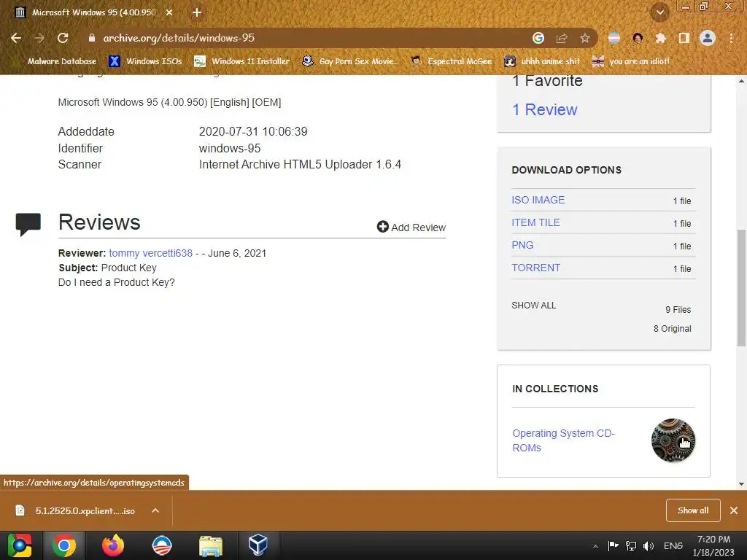This screenshot has height=560, width=747.
Task: Bookmark this page with the star icon
Action: coord(585,38)
